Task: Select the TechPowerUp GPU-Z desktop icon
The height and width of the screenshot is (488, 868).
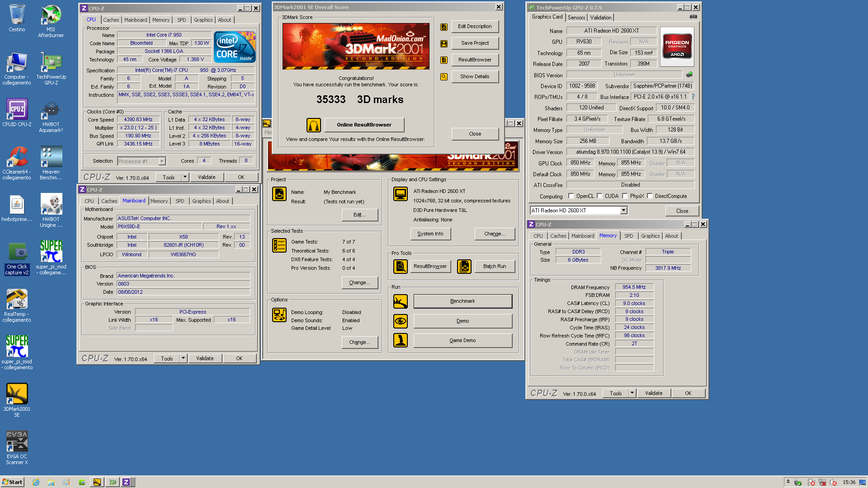Action: click(51, 69)
